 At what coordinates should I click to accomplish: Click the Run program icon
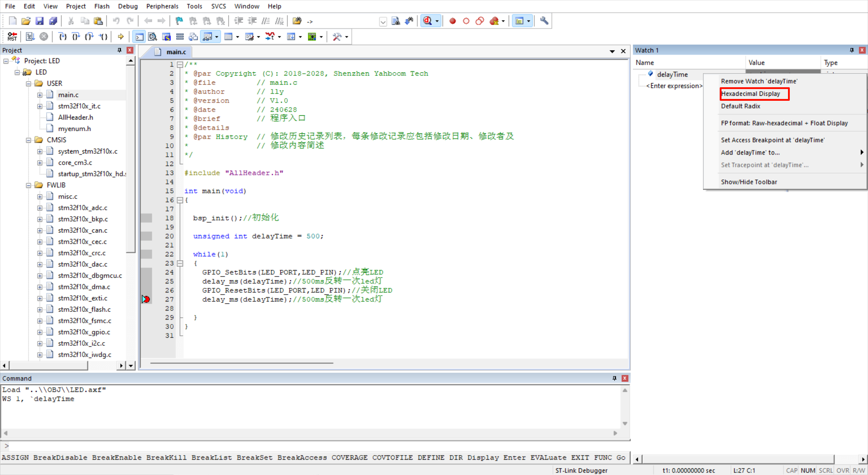click(x=30, y=37)
